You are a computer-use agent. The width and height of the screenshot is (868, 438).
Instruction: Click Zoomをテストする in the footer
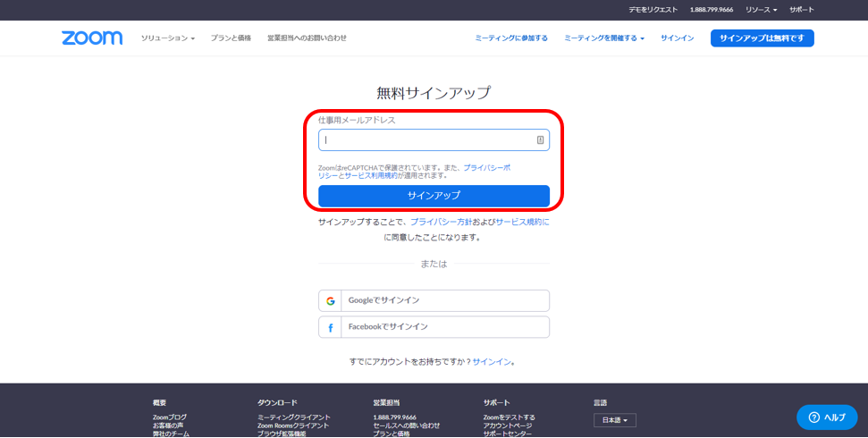pyautogui.click(x=510, y=417)
